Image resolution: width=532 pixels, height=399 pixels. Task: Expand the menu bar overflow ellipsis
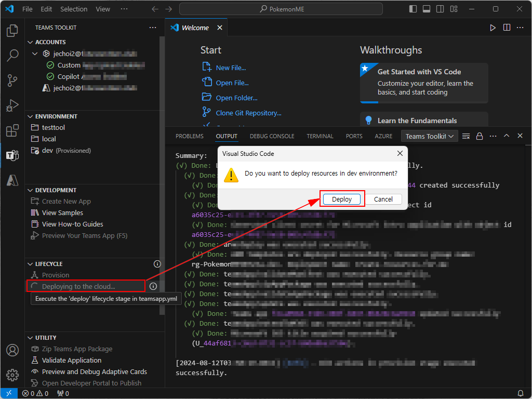tap(124, 9)
